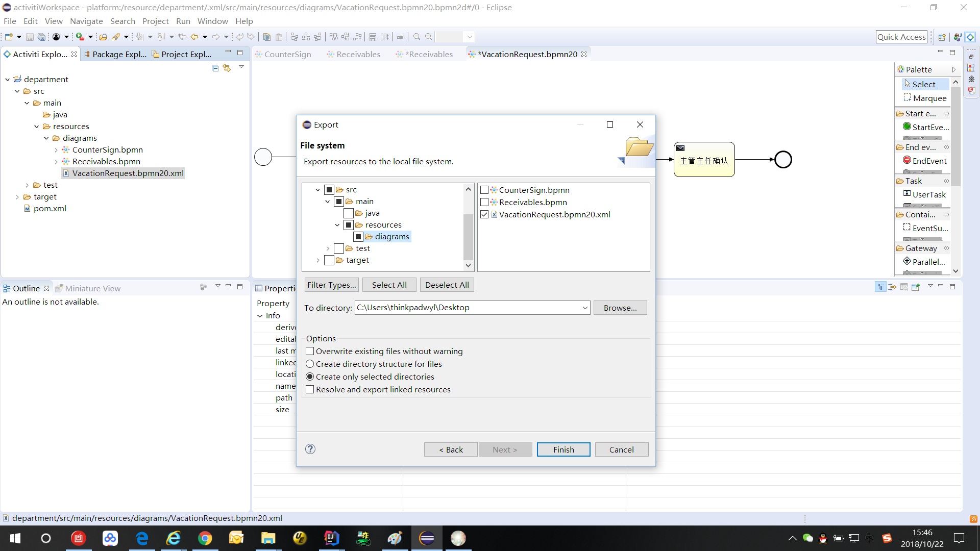Open the Window menu
The height and width of the screenshot is (551, 980).
point(212,21)
